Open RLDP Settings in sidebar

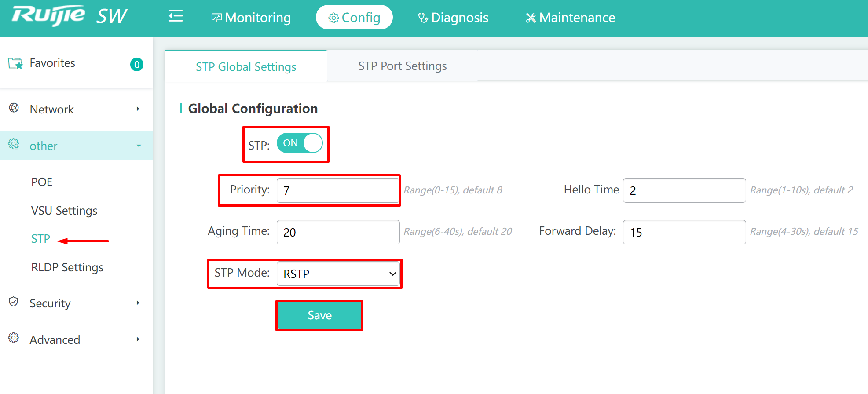(67, 267)
